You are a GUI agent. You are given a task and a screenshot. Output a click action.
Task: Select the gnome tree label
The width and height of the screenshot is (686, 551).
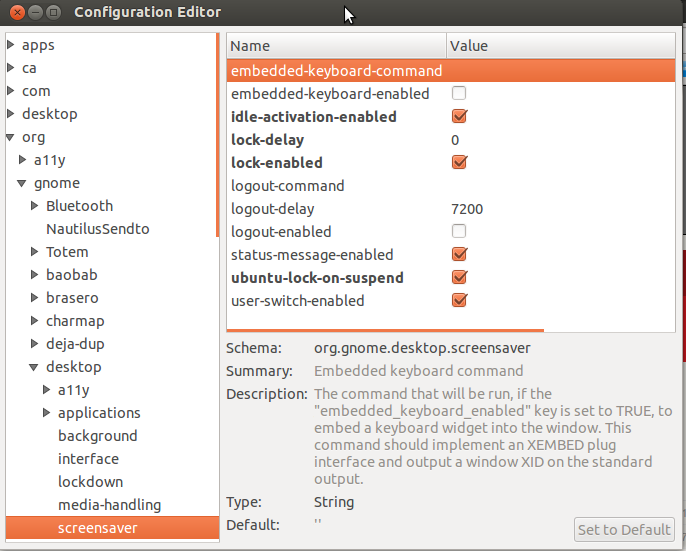57,183
